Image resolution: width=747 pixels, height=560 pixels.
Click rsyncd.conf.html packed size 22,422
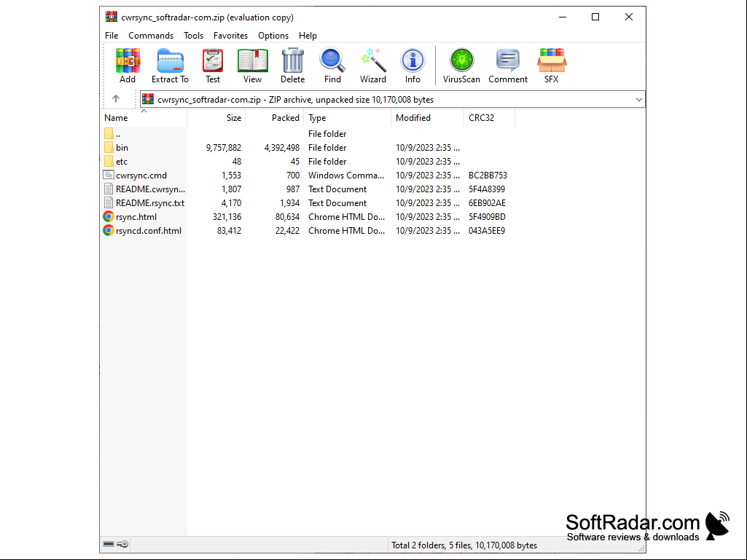pyautogui.click(x=287, y=230)
